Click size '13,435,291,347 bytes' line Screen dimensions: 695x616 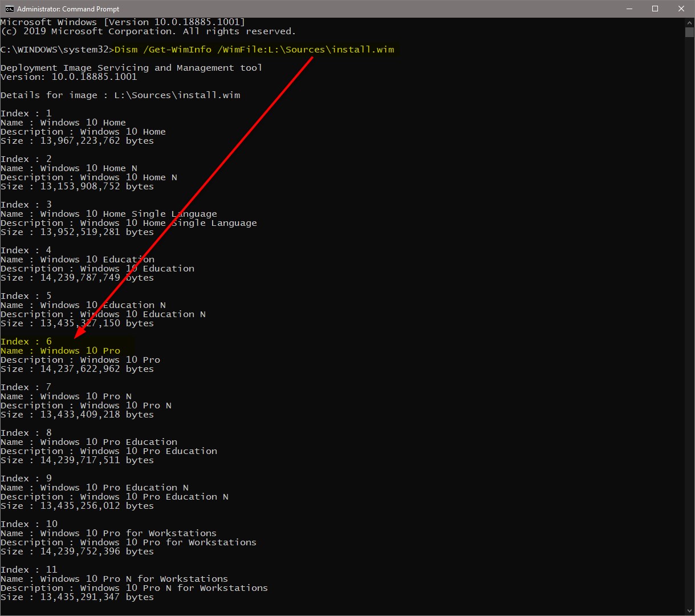click(x=77, y=597)
